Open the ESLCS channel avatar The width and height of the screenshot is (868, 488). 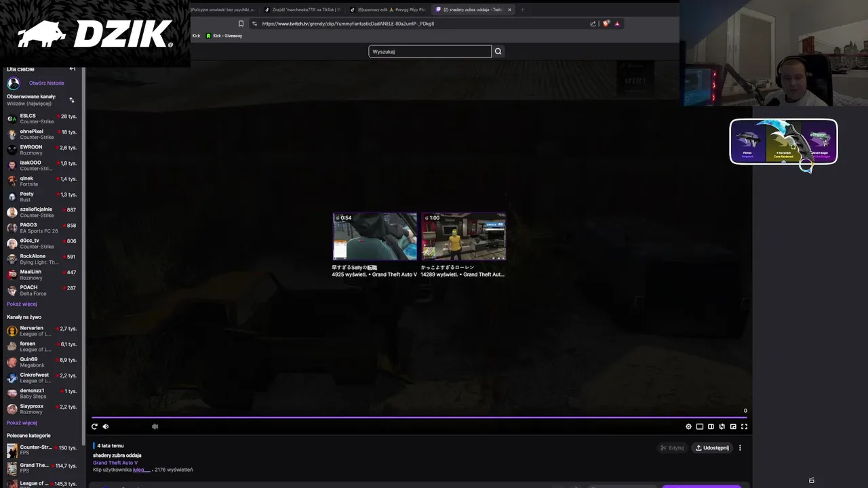tap(12, 119)
